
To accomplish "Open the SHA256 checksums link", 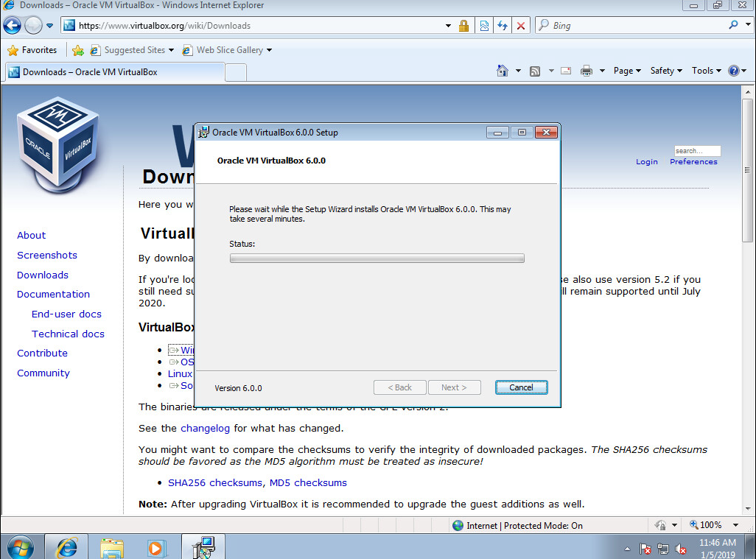I will coord(215,482).
